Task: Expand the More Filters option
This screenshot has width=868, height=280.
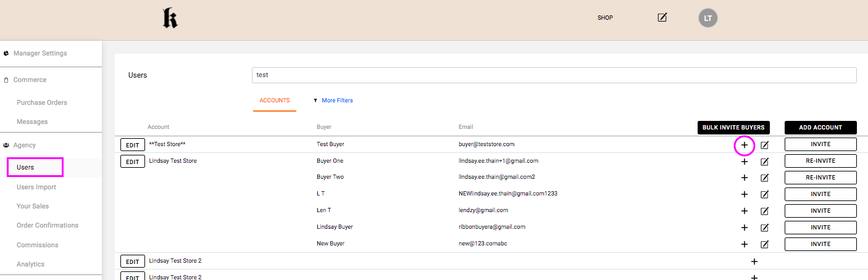Action: 336,101
